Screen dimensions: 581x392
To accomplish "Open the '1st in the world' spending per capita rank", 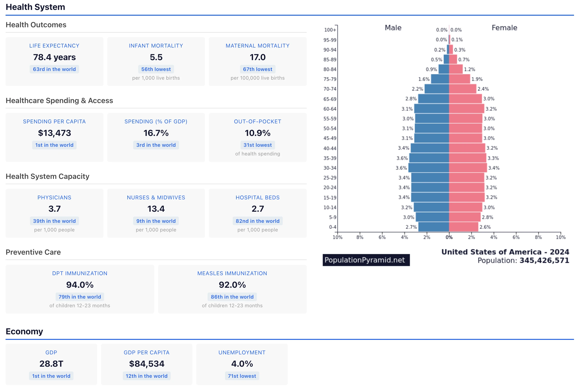I will [54, 145].
